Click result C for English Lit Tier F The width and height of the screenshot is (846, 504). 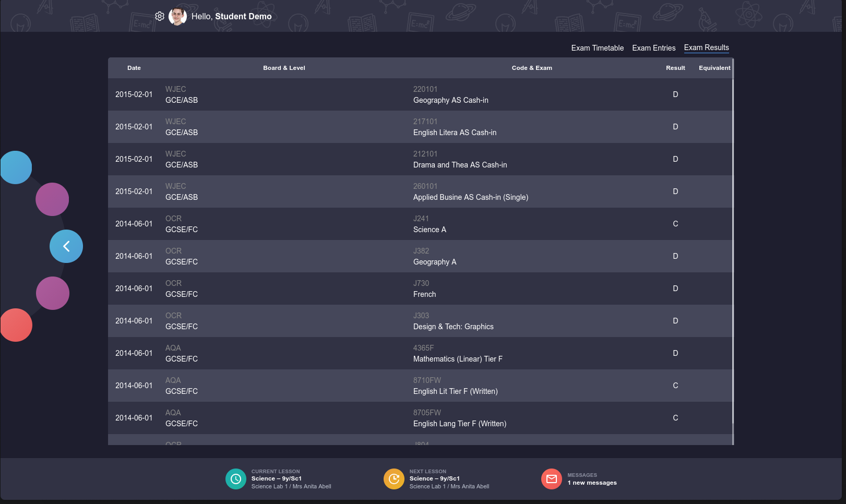[675, 386]
